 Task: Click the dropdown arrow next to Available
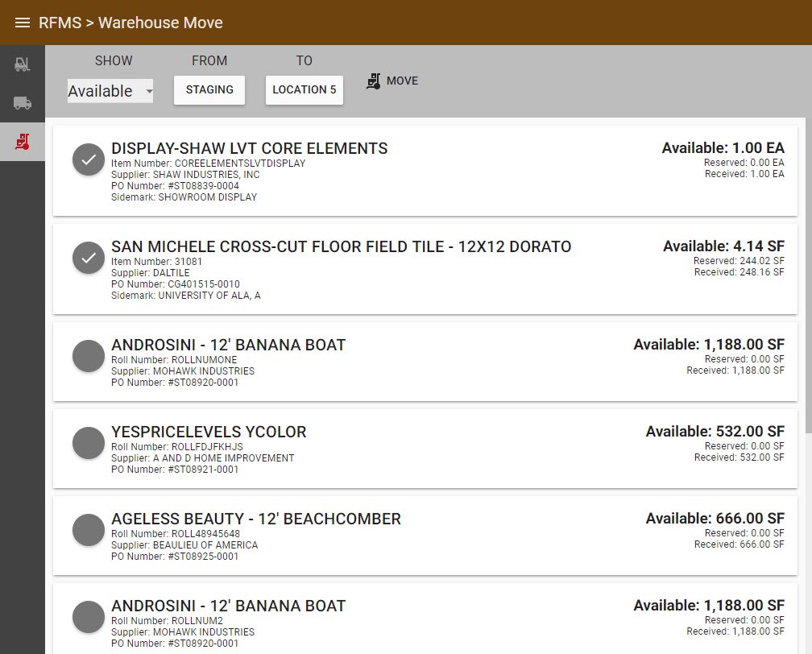pos(149,92)
